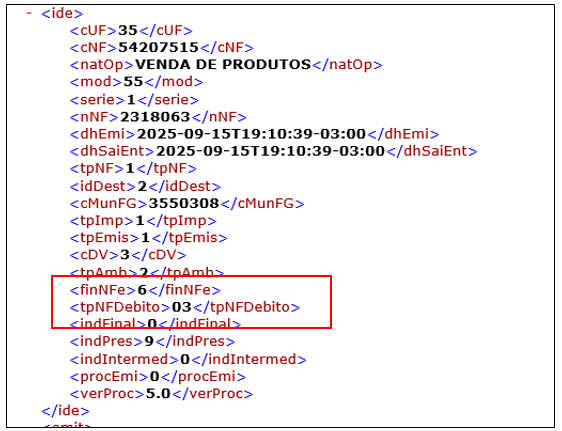Select the nNF number 2318063
562x431 pixels.
pyautogui.click(x=155, y=117)
